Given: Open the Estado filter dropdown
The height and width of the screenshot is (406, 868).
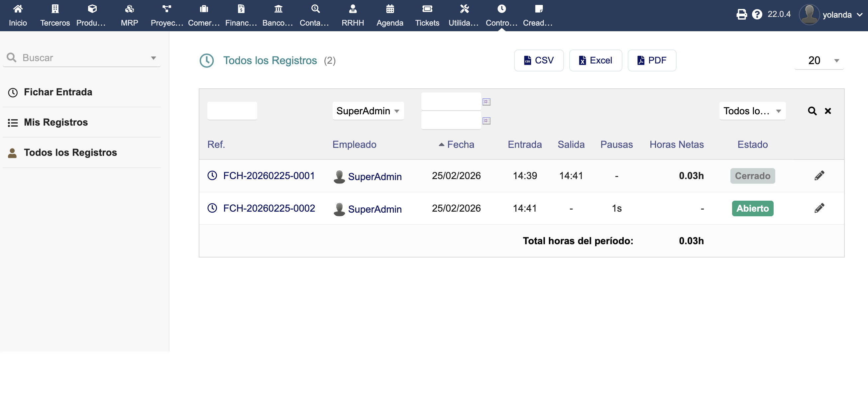Looking at the screenshot, I should pos(752,111).
